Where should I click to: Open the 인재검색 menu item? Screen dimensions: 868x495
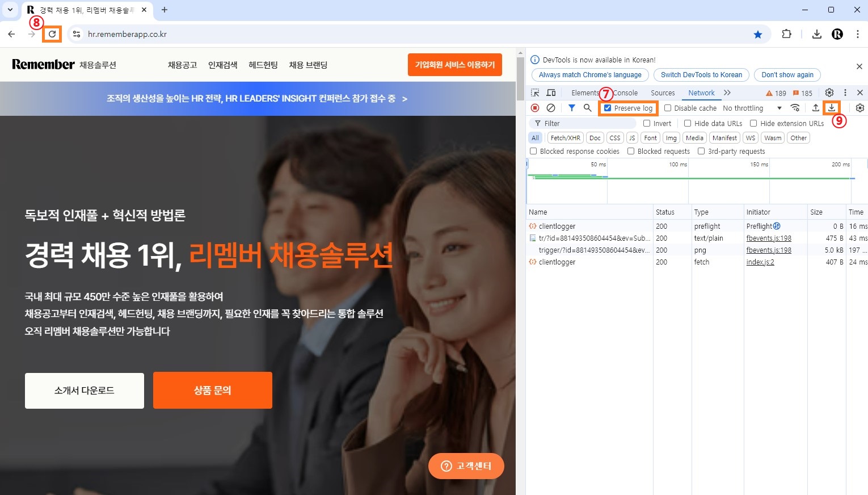coord(222,65)
